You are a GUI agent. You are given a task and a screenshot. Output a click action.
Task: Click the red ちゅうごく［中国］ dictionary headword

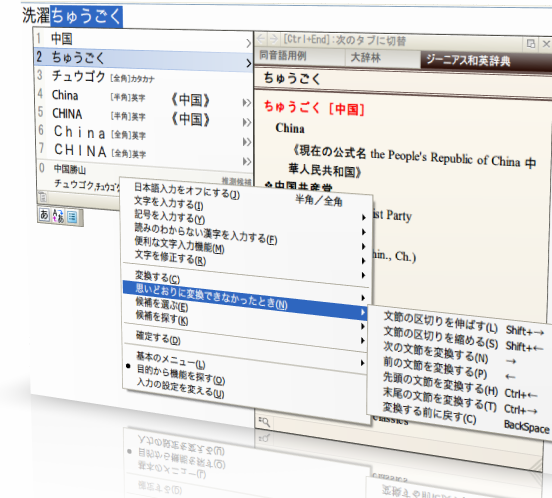click(314, 108)
